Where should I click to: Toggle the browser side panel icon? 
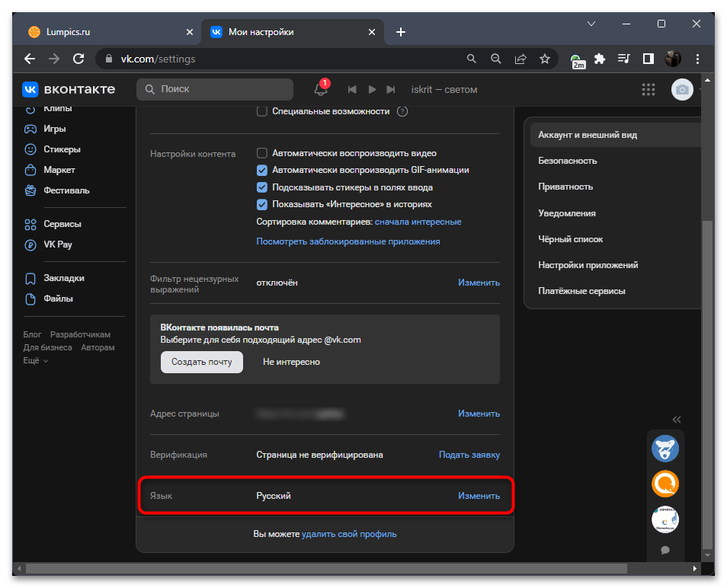click(649, 59)
